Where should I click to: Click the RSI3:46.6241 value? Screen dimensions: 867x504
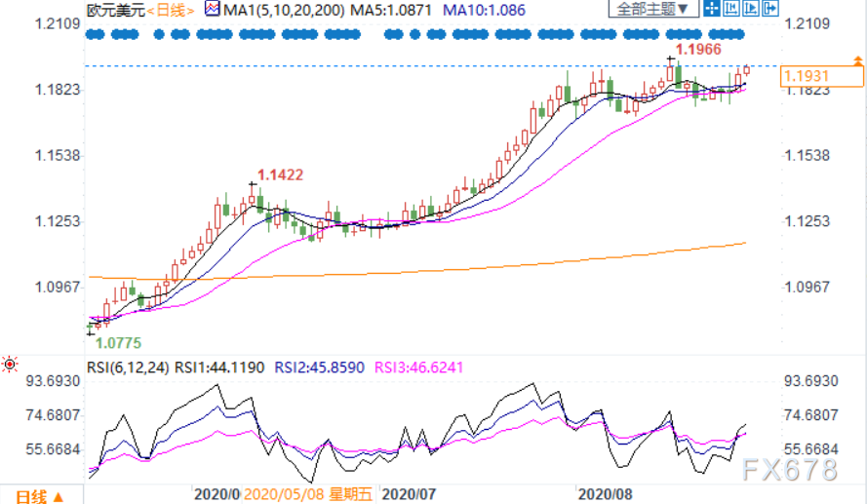click(419, 368)
